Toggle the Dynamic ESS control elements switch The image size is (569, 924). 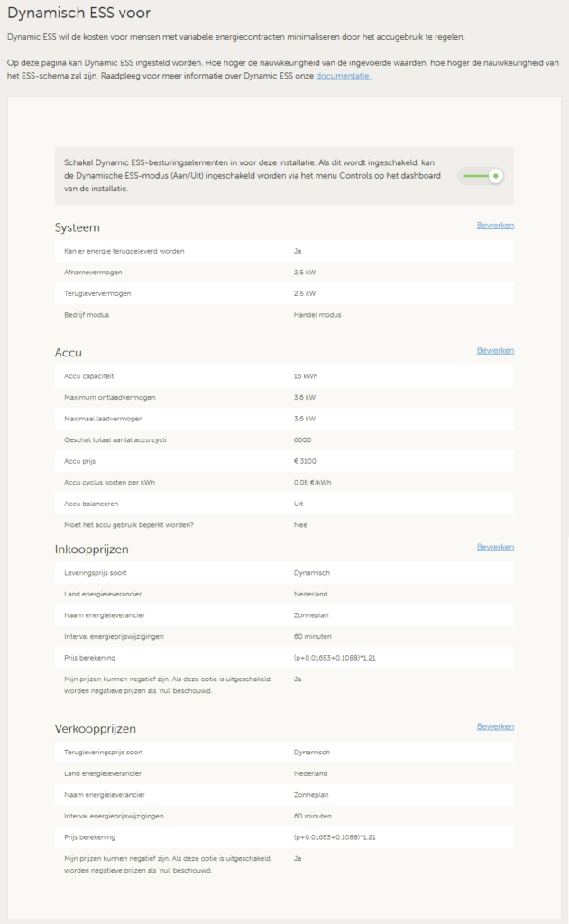(480, 176)
